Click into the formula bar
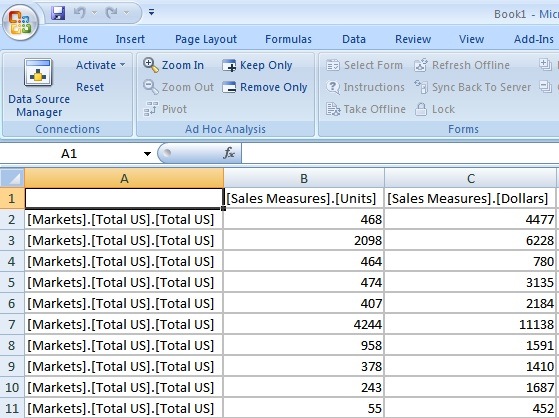559x418 pixels. [400, 153]
